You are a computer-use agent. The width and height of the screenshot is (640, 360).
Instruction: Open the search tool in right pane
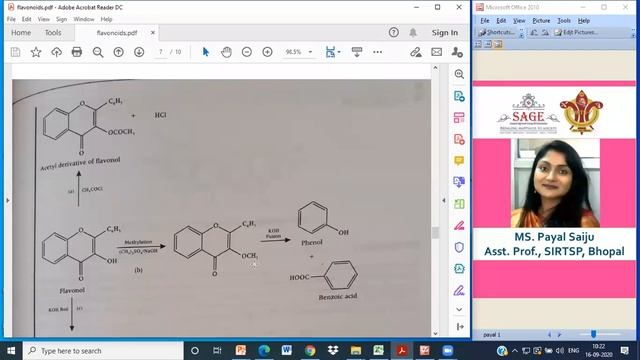pos(459,74)
